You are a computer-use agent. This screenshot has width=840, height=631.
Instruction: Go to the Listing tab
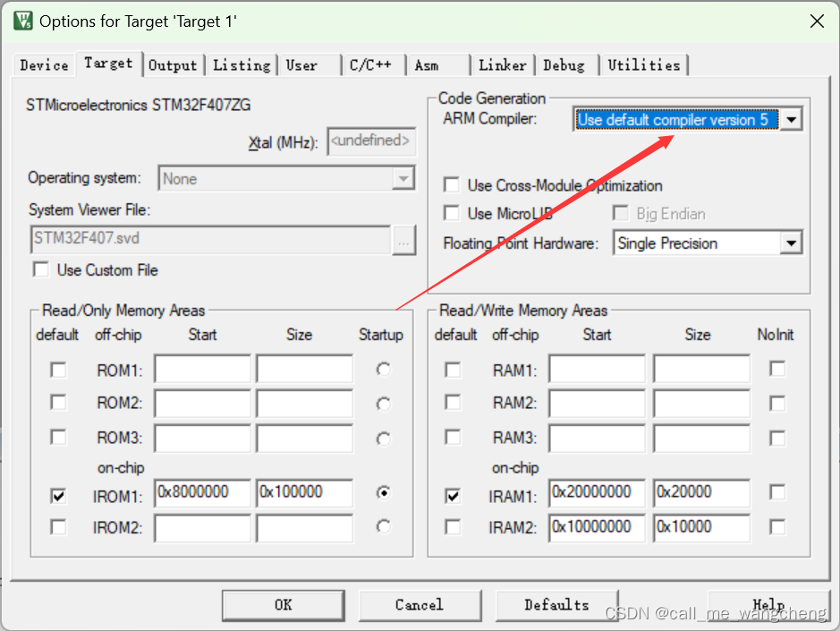point(242,65)
